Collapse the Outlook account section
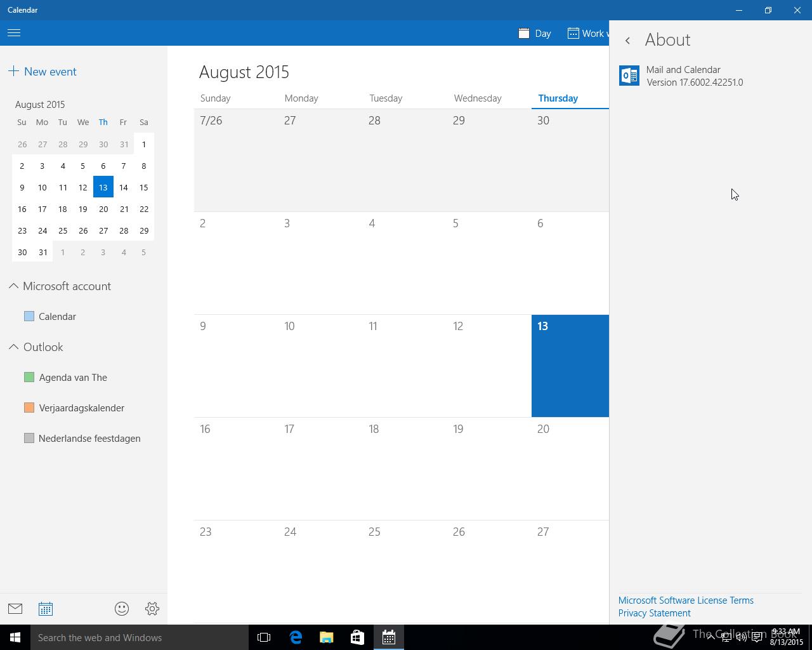 click(x=13, y=347)
